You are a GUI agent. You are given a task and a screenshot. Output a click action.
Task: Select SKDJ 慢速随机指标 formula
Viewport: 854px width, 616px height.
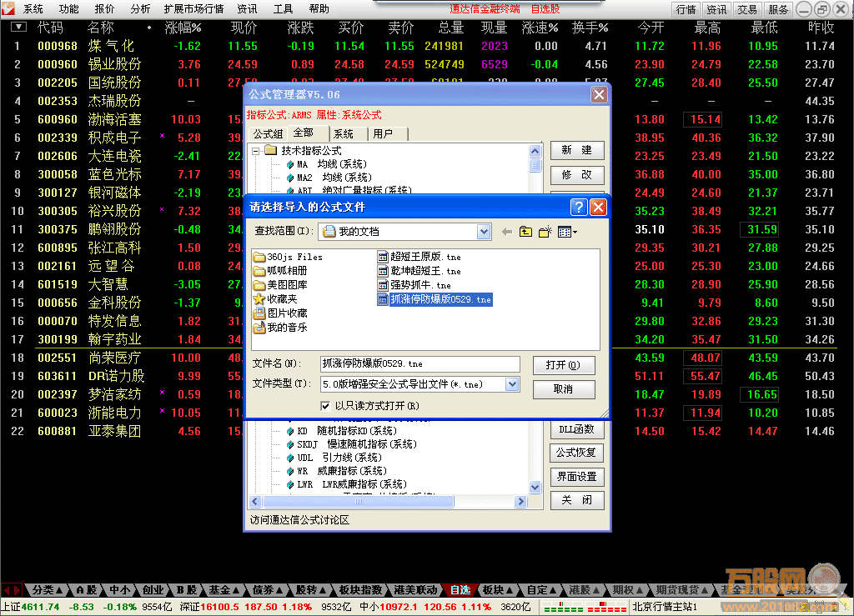351,444
